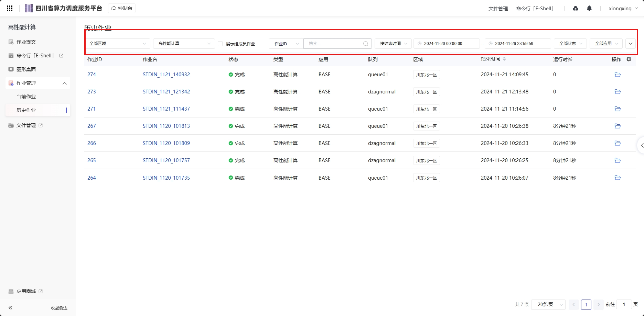Screen dimensions: 644x316
Task: Select 命令行 [E-Shell] in sidebar
Action: coord(35,56)
